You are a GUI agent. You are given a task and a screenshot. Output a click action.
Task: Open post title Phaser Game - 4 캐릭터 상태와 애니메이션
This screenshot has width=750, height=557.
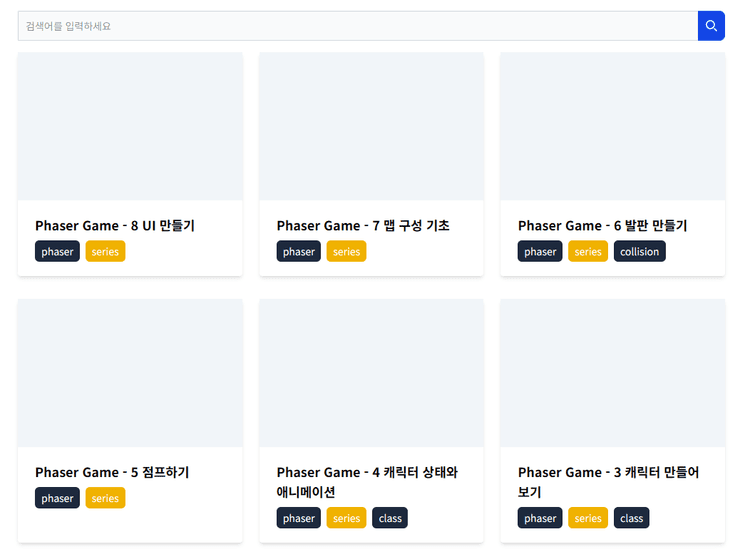367,482
